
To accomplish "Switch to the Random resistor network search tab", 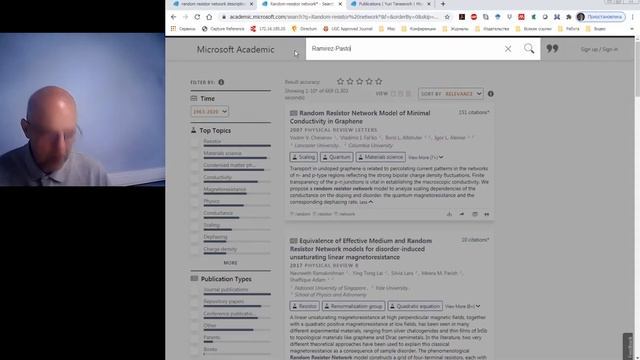I will [301, 4].
